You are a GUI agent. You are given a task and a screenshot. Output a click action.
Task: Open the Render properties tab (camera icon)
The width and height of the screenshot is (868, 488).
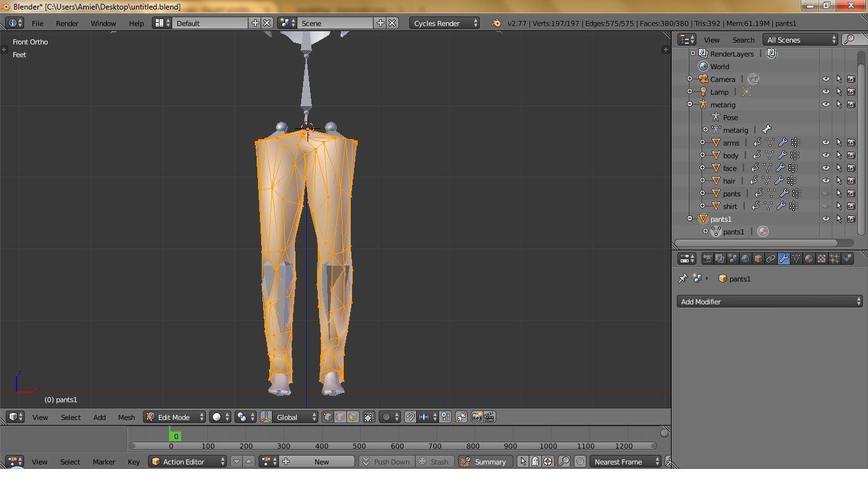[707, 259]
